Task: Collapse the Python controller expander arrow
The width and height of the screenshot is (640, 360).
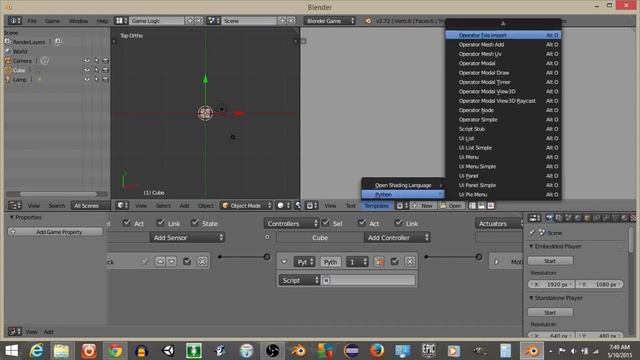Action: point(284,262)
